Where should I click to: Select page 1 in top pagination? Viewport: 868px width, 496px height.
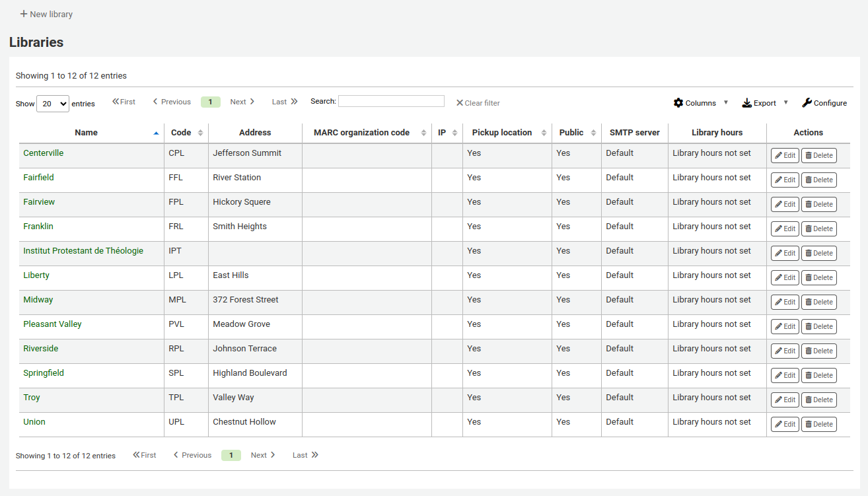coord(210,102)
